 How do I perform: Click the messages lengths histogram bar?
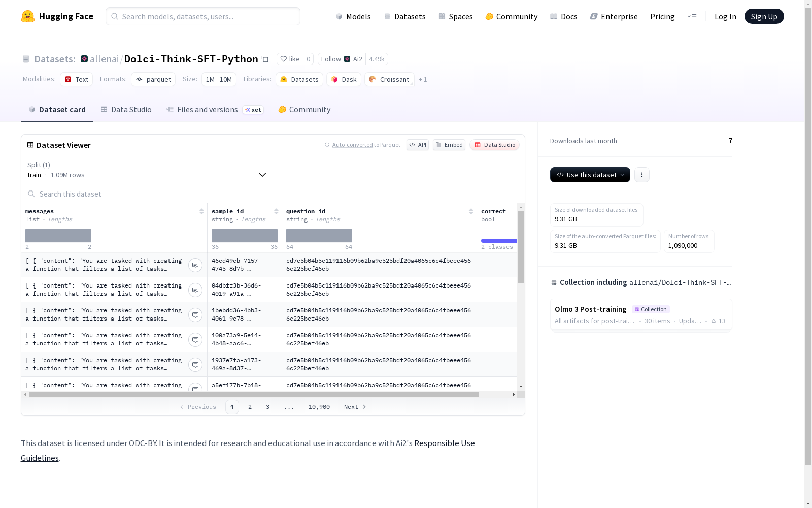tap(58, 235)
